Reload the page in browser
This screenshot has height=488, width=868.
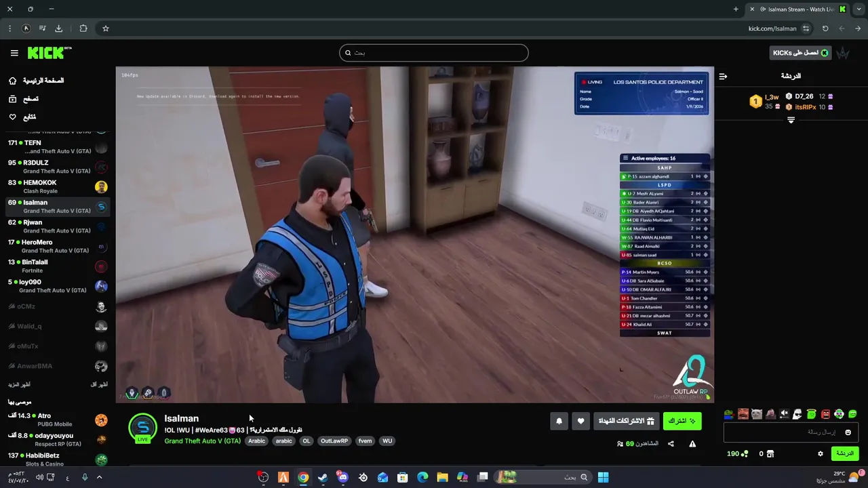point(825,28)
